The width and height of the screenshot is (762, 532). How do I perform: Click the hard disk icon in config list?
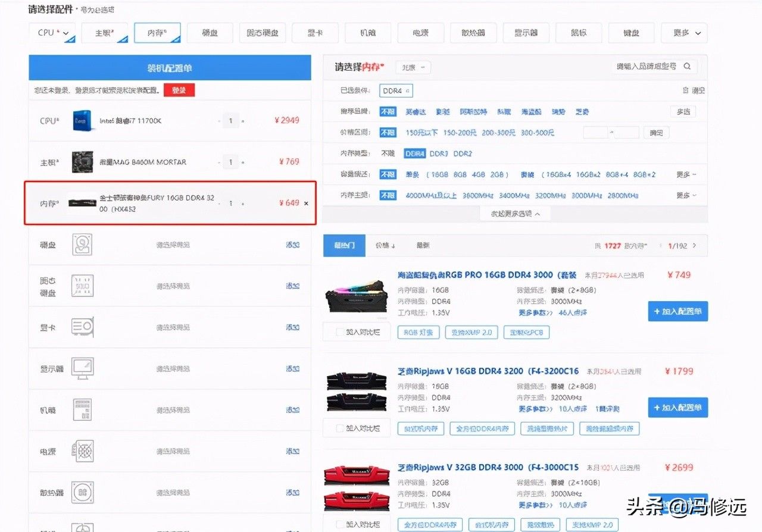(x=82, y=245)
